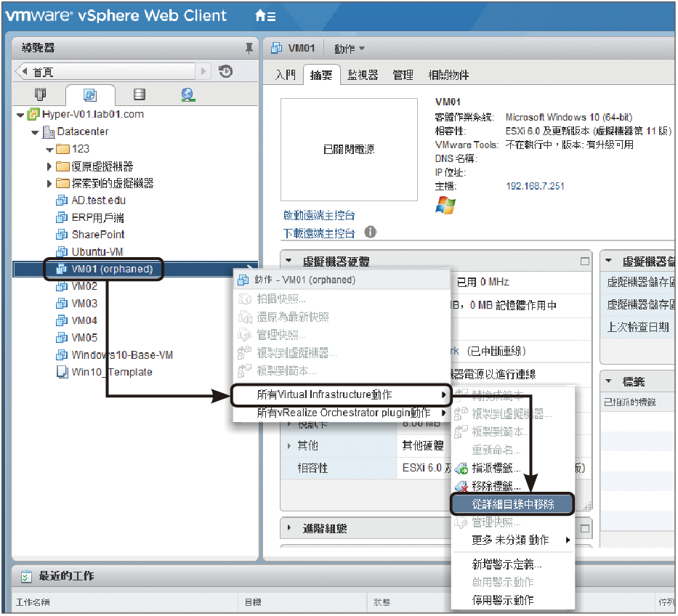This screenshot has width=678, height=616.
Task: Collapse the Datacenter tree node
Action: pos(35,132)
